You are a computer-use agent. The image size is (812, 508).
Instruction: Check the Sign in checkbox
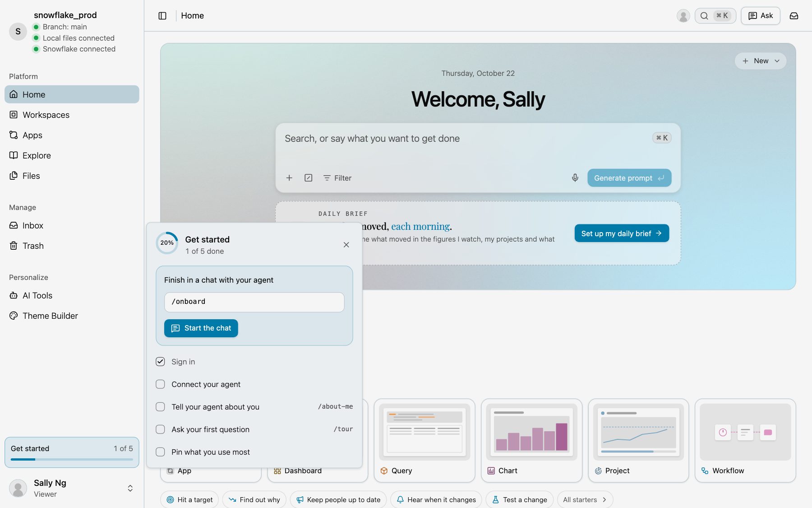[160, 362]
